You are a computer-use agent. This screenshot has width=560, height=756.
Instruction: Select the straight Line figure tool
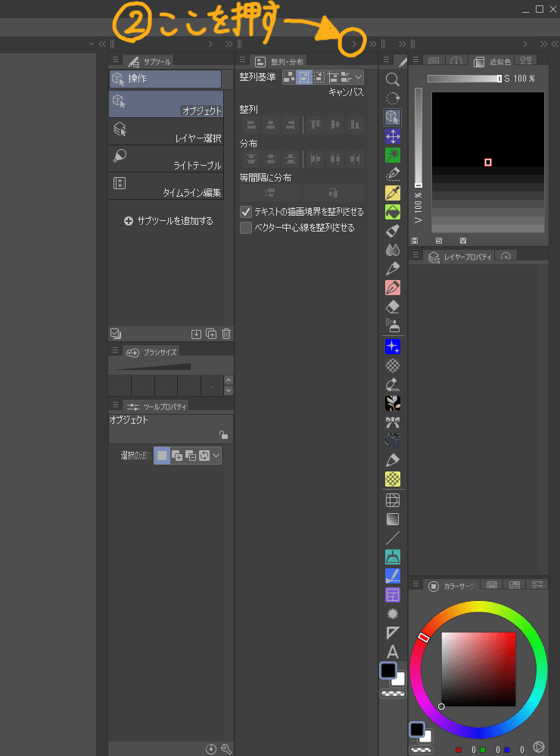pyautogui.click(x=393, y=538)
